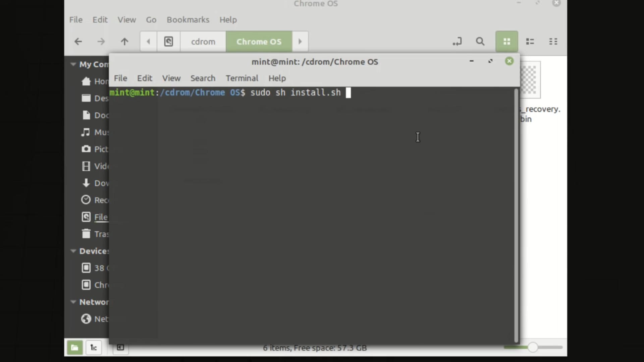Click the back navigation arrow
This screenshot has height=362, width=644.
pyautogui.click(x=78, y=42)
